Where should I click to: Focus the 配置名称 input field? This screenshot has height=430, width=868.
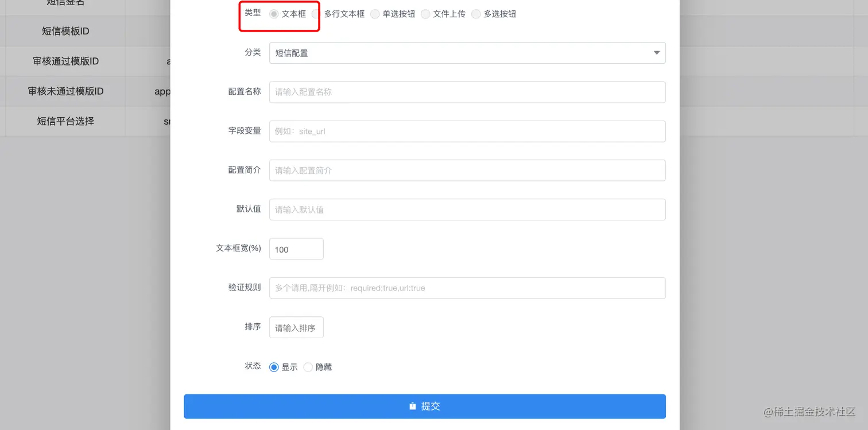tap(467, 92)
